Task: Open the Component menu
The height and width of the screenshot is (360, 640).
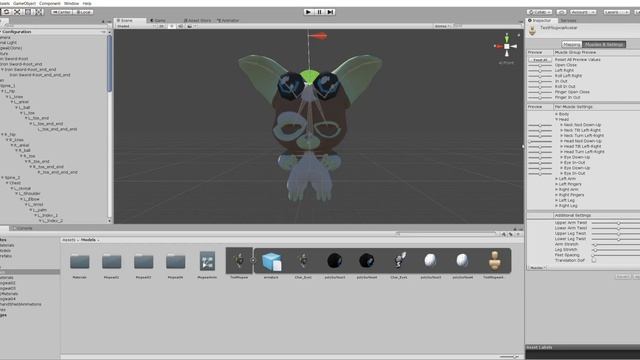Action: (50, 3)
